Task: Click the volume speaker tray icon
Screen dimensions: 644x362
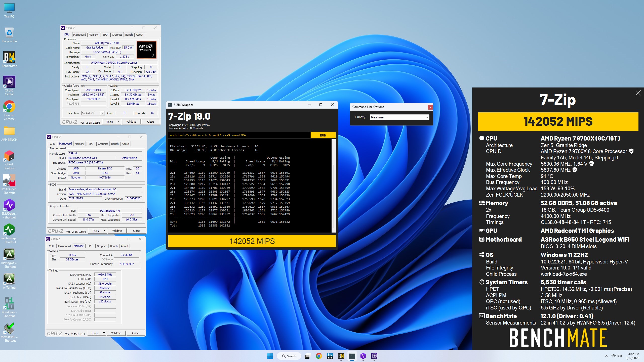Action: pos(620,356)
